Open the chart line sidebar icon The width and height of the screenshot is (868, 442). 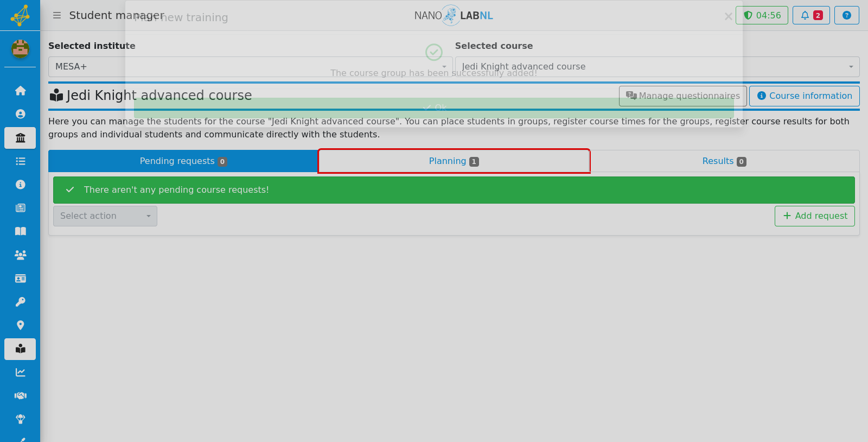coord(20,372)
